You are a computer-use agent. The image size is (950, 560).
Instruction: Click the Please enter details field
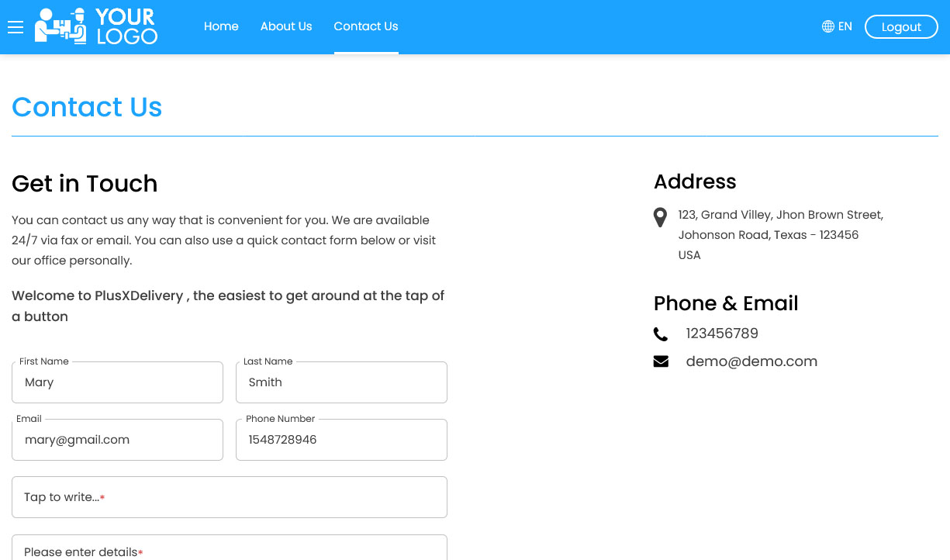pyautogui.click(x=230, y=548)
